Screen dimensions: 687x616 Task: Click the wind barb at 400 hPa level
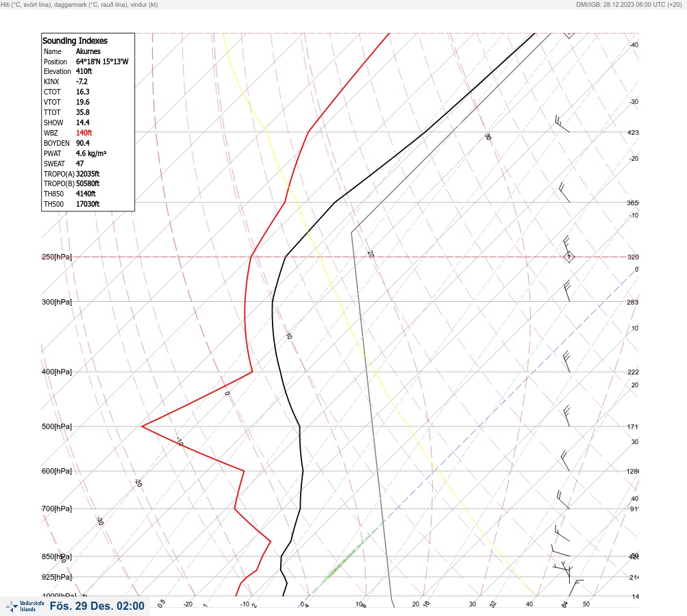[x=566, y=361]
